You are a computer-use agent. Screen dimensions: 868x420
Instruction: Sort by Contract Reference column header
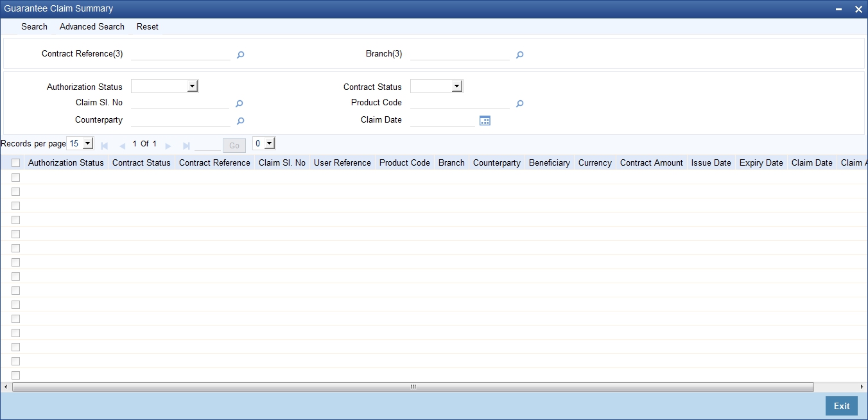pyautogui.click(x=214, y=163)
